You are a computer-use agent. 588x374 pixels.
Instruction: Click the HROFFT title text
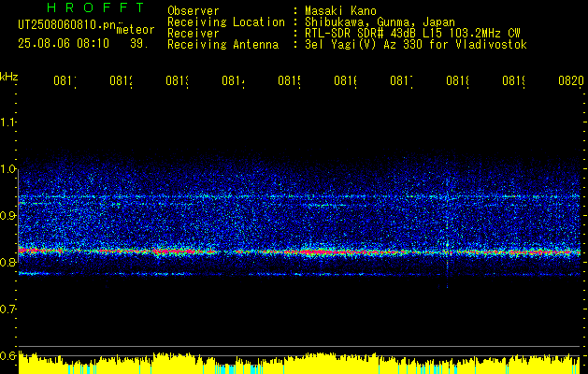(x=96, y=7)
